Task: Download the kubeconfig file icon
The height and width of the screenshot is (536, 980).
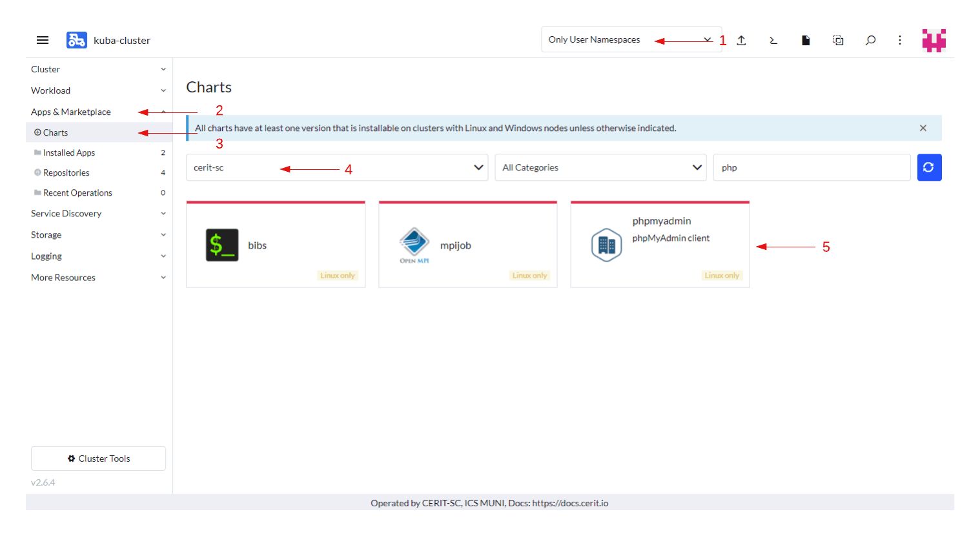Action: pos(806,40)
